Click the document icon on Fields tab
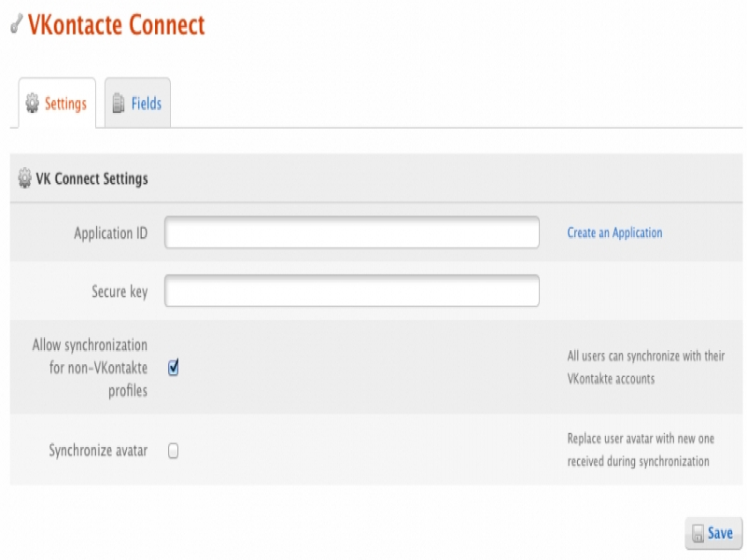747x560 pixels. click(119, 104)
